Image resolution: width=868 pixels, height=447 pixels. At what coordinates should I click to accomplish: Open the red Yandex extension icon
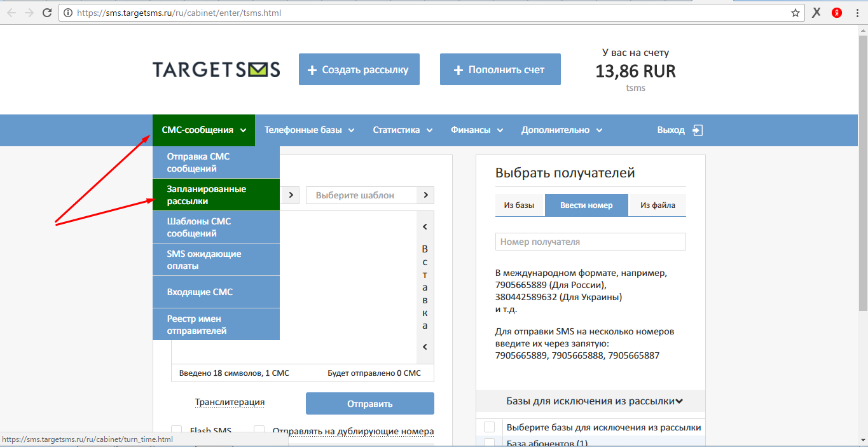tap(837, 13)
